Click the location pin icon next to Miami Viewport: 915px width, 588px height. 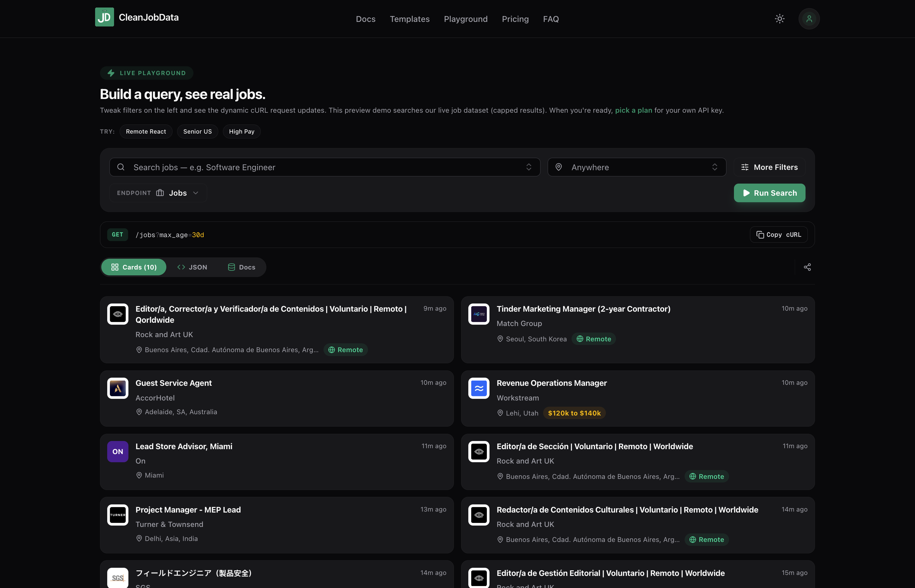pos(139,475)
